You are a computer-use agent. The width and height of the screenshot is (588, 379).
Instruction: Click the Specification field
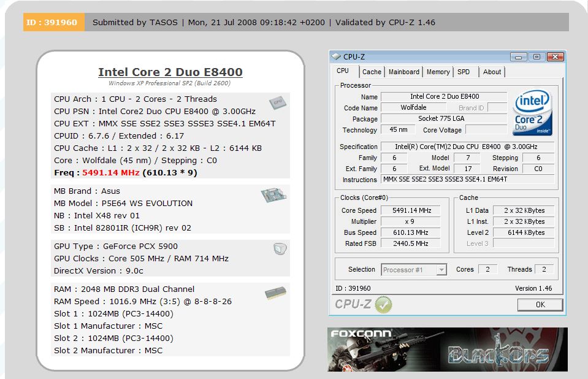click(x=467, y=147)
